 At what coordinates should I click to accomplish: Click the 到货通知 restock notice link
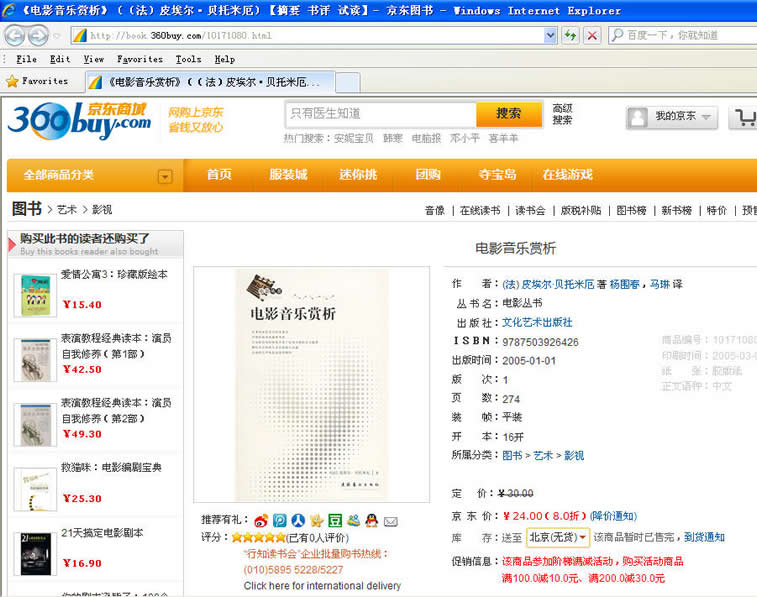[x=704, y=537]
